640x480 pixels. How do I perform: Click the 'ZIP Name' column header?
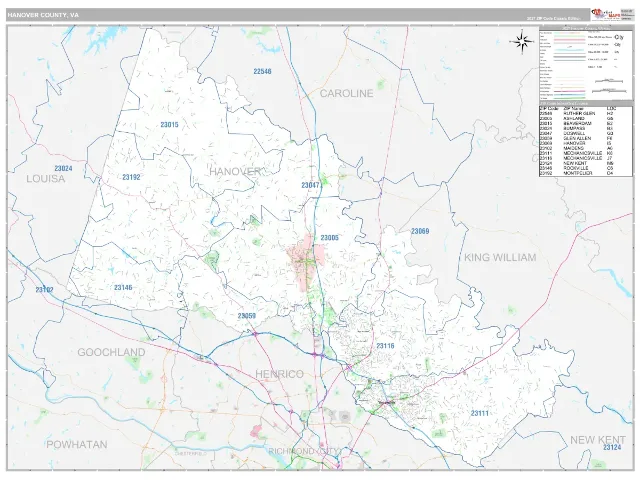click(573, 109)
